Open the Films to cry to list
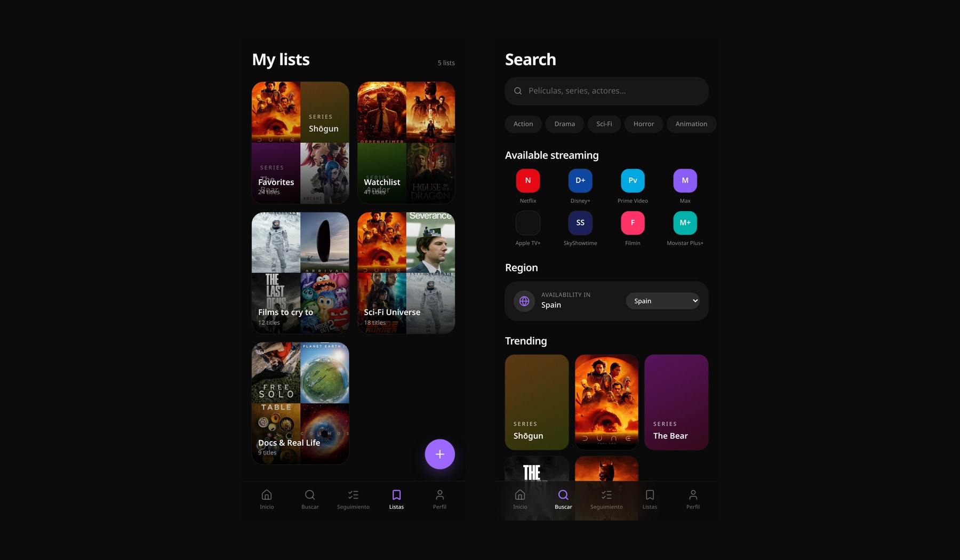Image resolution: width=960 pixels, height=560 pixels. tap(300, 273)
